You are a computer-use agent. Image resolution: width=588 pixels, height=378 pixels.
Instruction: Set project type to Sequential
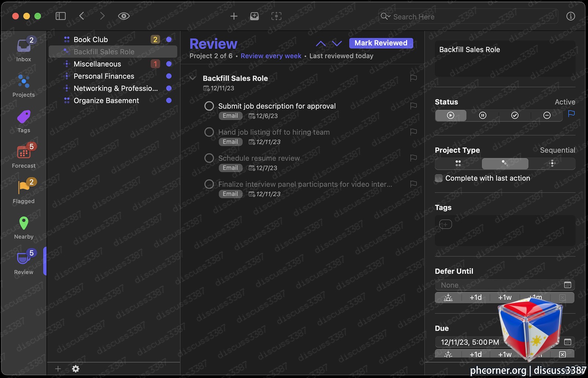505,164
